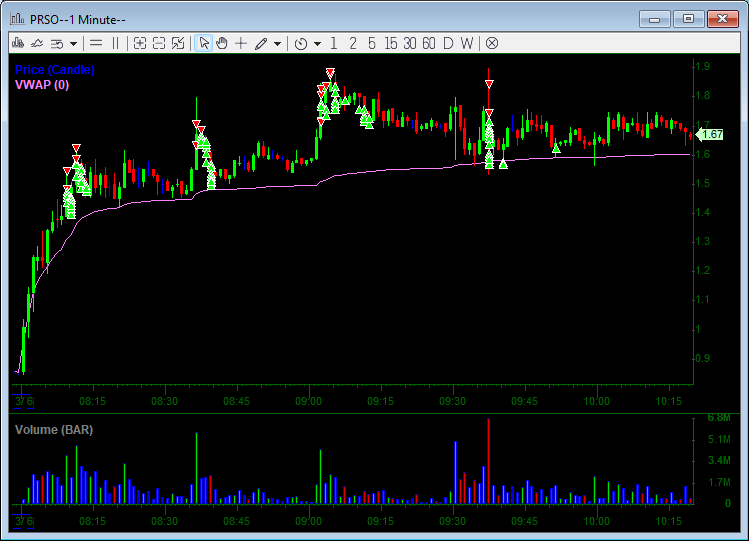Click the VWAP (0) legend label
The height and width of the screenshot is (541, 749).
pyautogui.click(x=42, y=85)
